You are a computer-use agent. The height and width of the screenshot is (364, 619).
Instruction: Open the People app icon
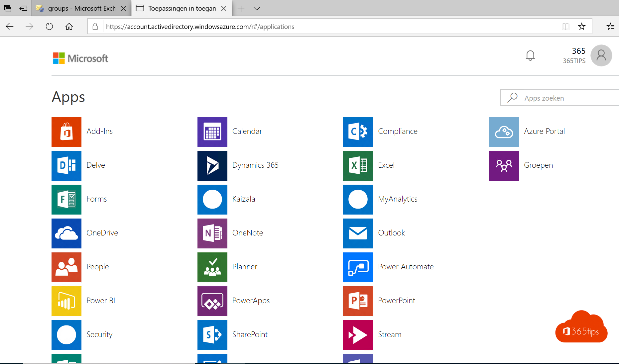[x=66, y=267]
